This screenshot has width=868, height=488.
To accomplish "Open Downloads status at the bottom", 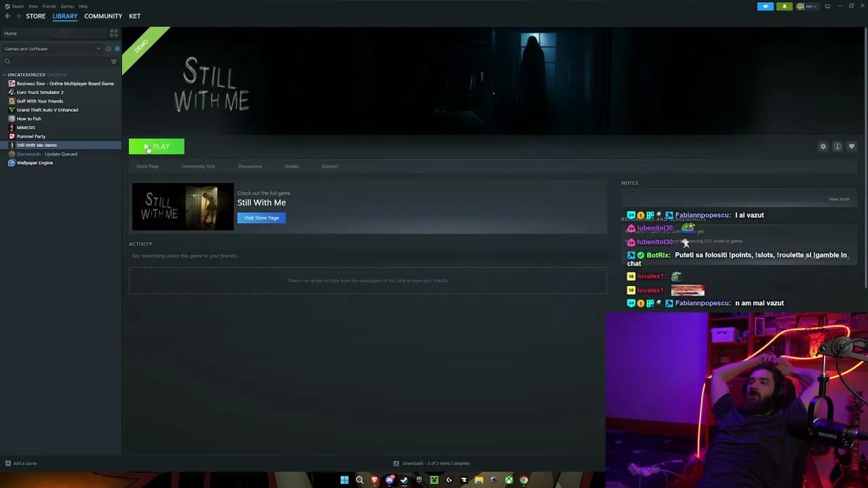I will 432,464.
